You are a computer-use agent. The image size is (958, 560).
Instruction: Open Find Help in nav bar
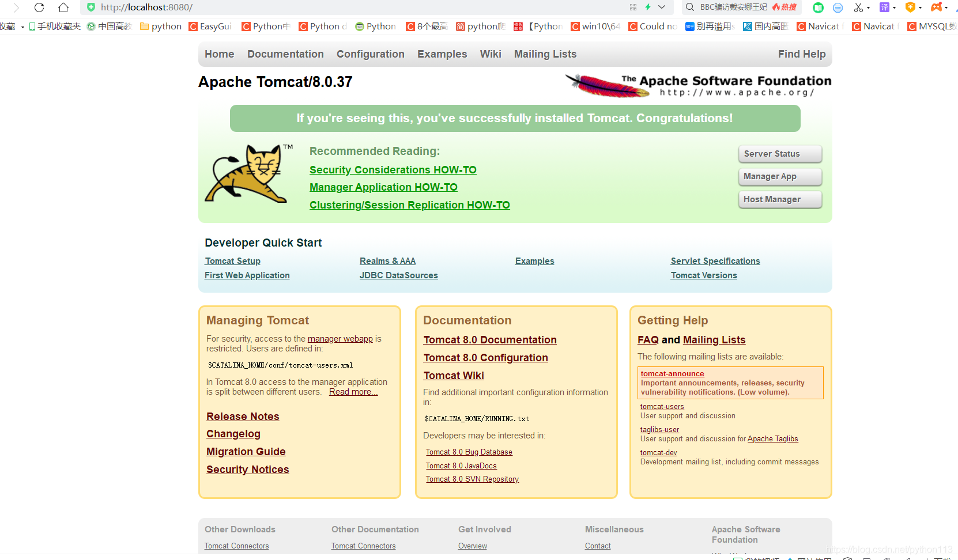[x=802, y=54]
